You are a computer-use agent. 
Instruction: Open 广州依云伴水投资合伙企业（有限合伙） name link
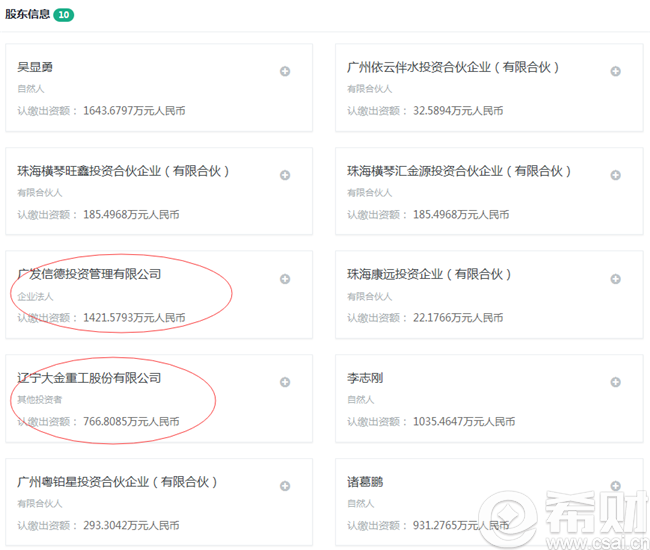pos(453,67)
